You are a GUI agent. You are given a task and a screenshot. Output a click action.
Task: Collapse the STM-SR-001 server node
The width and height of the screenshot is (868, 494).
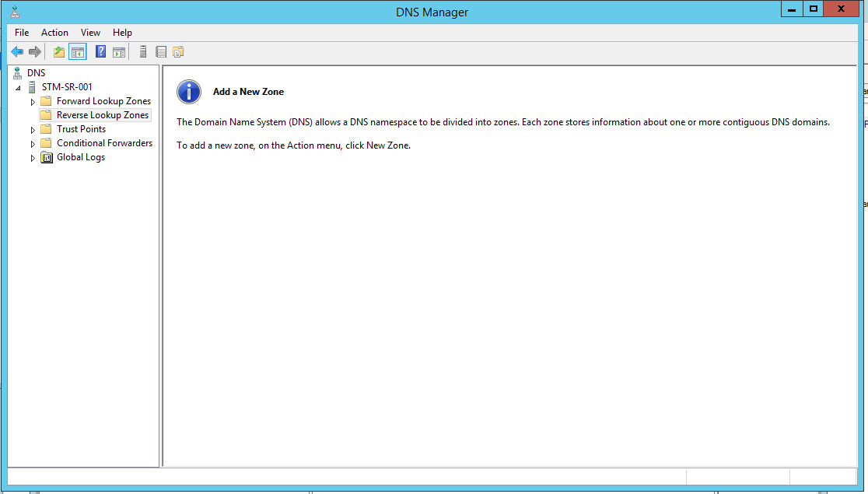[18, 86]
